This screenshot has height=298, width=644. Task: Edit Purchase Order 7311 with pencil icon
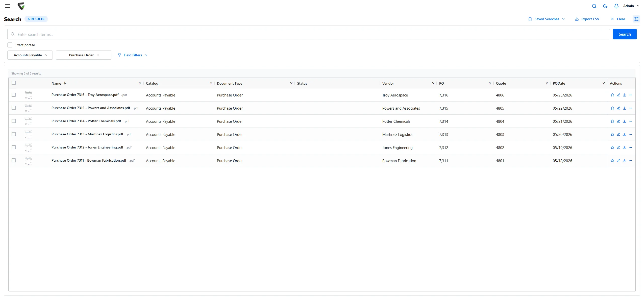point(618,161)
